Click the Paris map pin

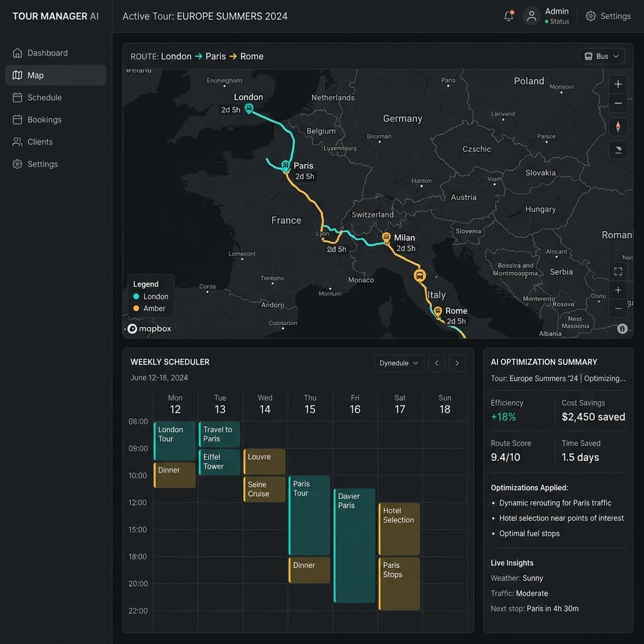(x=286, y=165)
